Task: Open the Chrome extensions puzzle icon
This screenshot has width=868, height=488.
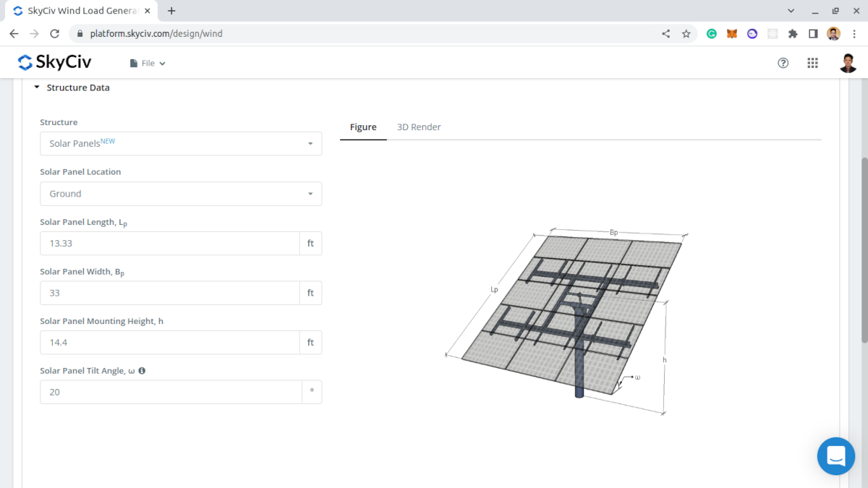Action: click(793, 33)
